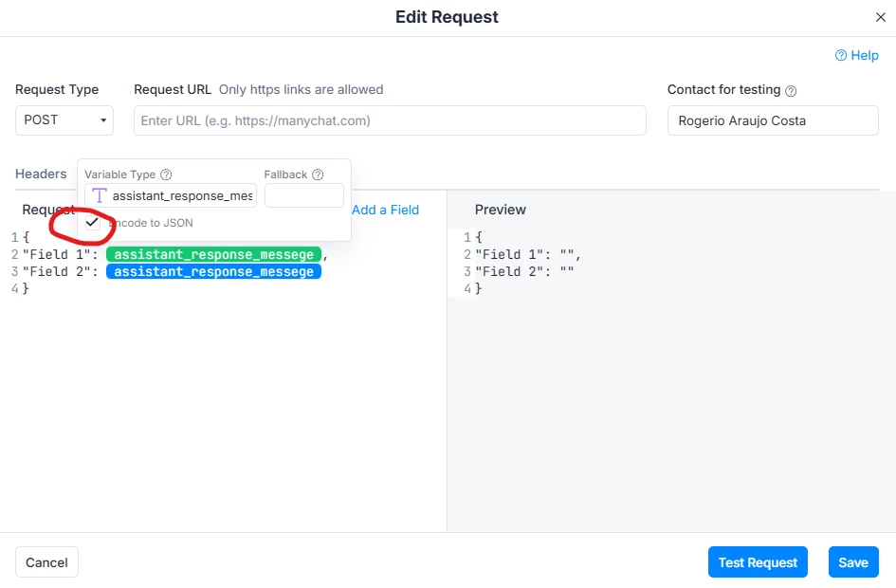Click the Save button
The height and width of the screenshot is (588, 896).
pos(853,562)
